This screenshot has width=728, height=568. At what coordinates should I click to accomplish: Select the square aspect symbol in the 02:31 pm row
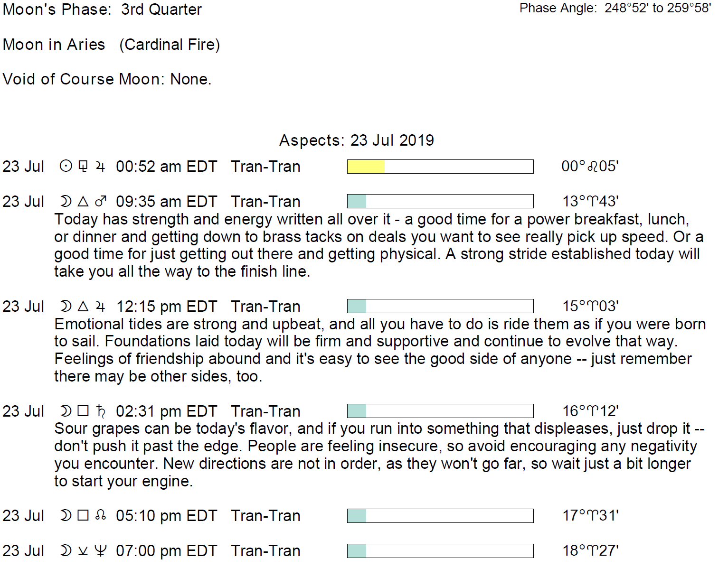(x=83, y=411)
